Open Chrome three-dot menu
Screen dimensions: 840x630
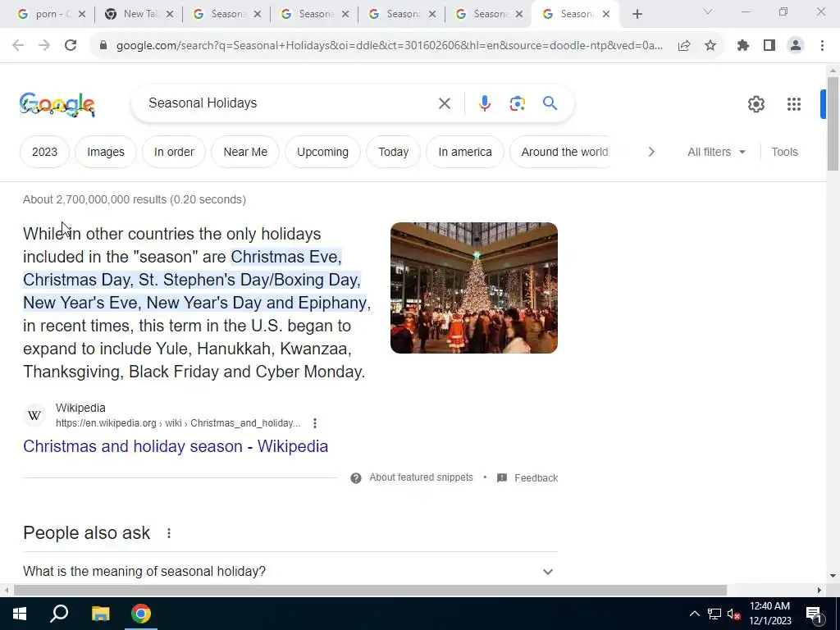pos(822,46)
